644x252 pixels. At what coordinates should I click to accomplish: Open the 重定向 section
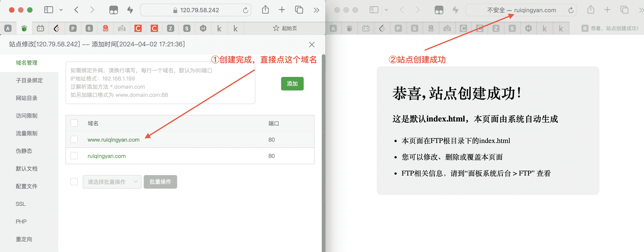[24, 239]
